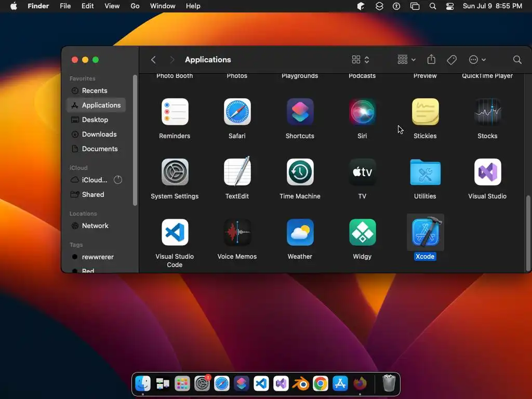Click the Edit Tags toolbar icon
The height and width of the screenshot is (399, 532).
(451, 60)
